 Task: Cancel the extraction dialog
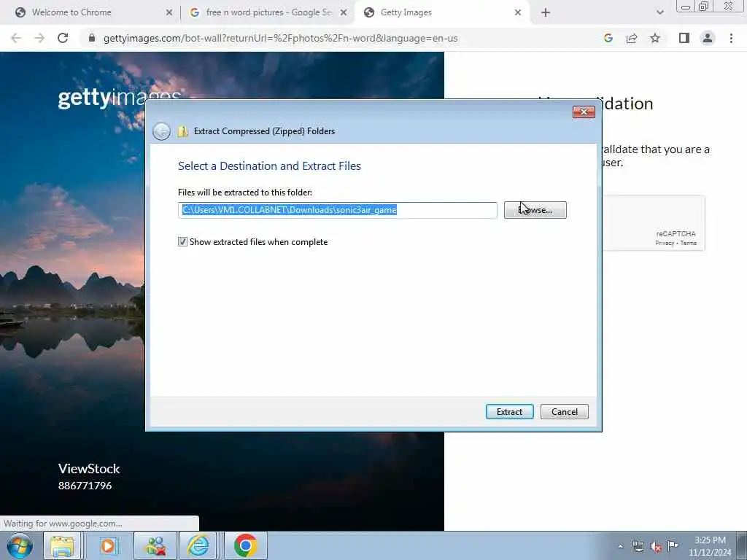tap(564, 412)
